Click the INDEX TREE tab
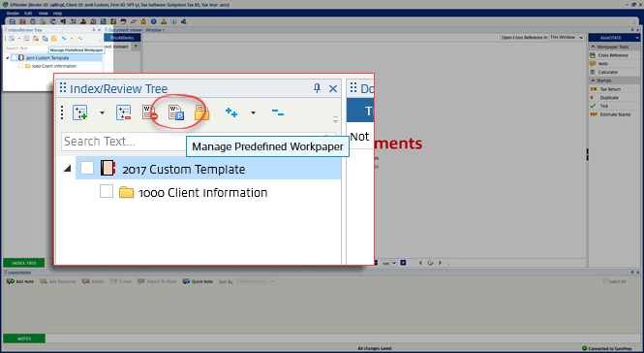The height and width of the screenshot is (353, 644). coord(24,263)
